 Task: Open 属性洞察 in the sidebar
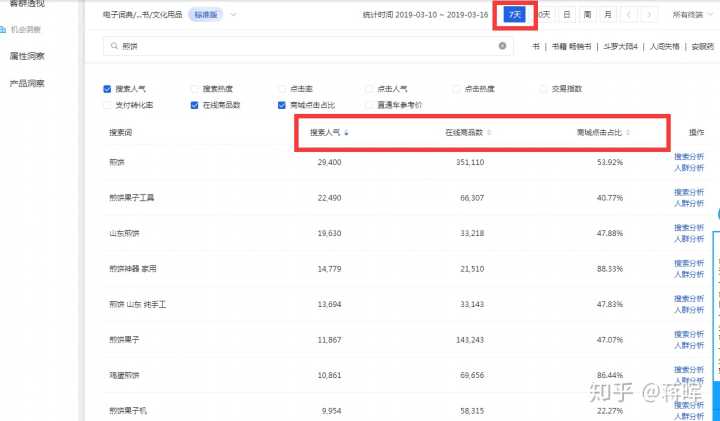pos(26,57)
